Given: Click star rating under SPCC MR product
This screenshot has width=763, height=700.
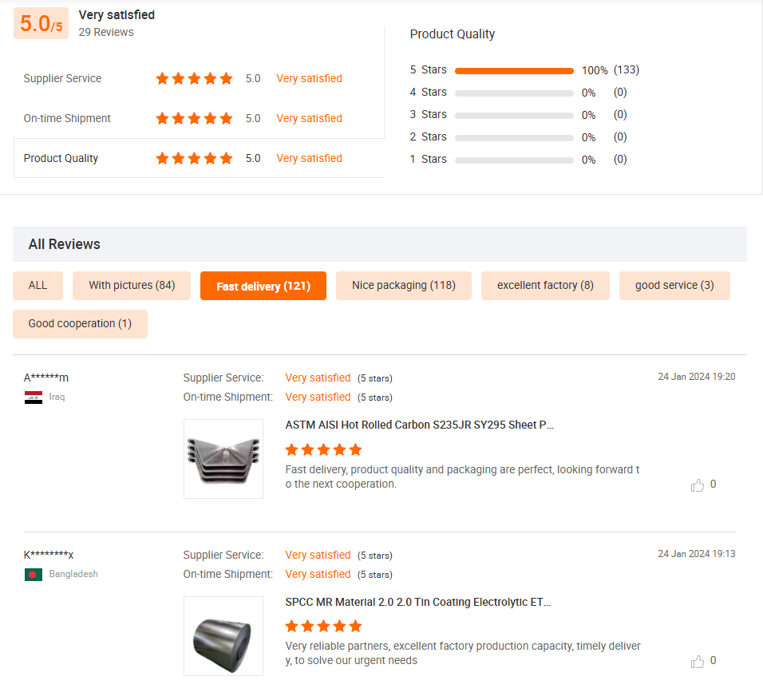Looking at the screenshot, I should (x=323, y=626).
